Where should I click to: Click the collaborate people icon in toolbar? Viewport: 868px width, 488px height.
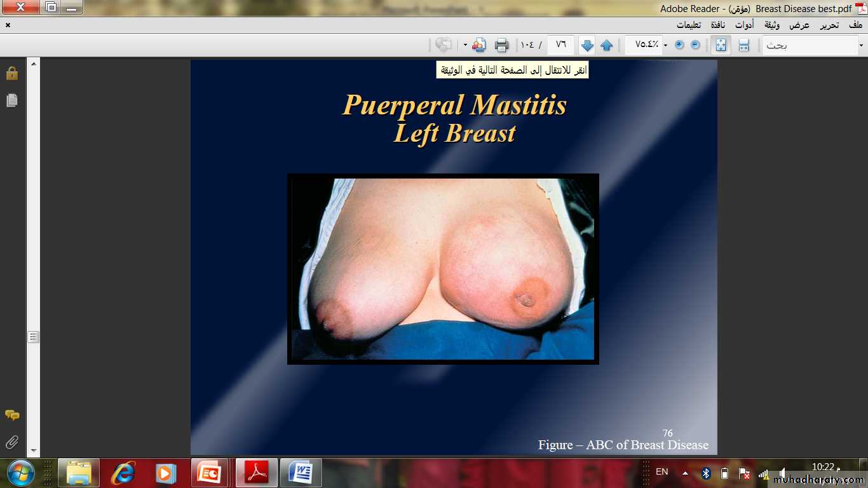pyautogui.click(x=479, y=45)
